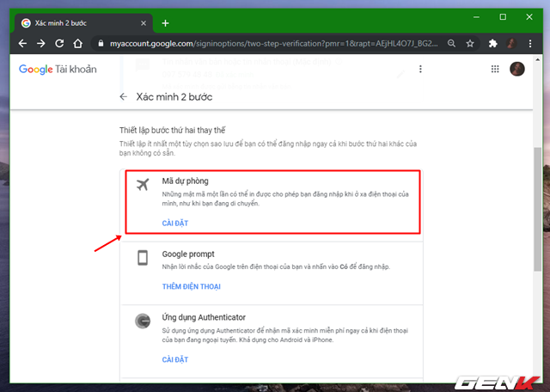
Task: Click the Thiết lập bước thứ hai thay thế heading
Action: point(172,130)
